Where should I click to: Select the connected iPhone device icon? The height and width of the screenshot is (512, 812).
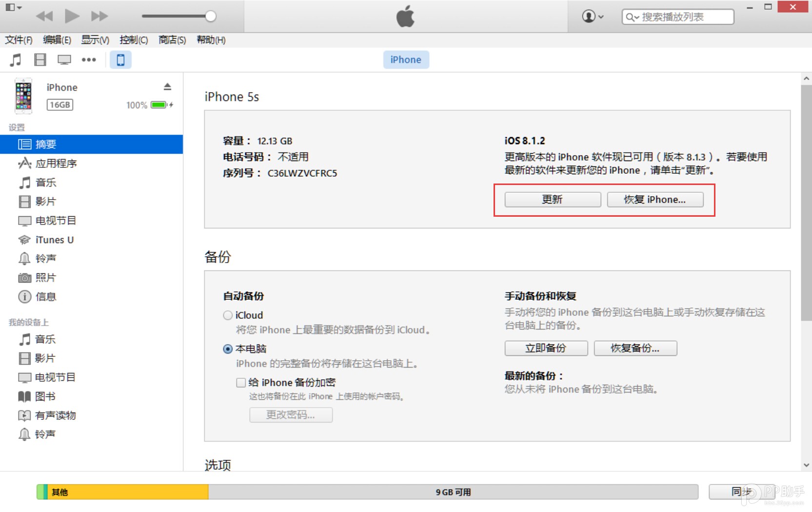click(120, 60)
